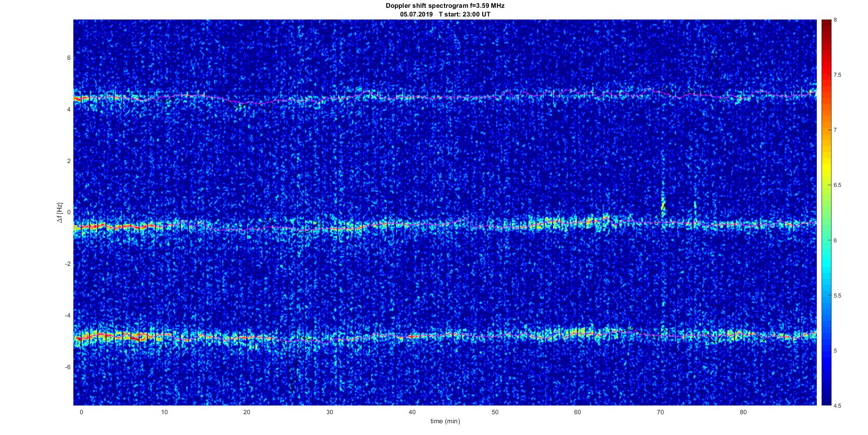868x435 pixels.
Task: Click x-axis tick label '80'
Action: (x=743, y=412)
